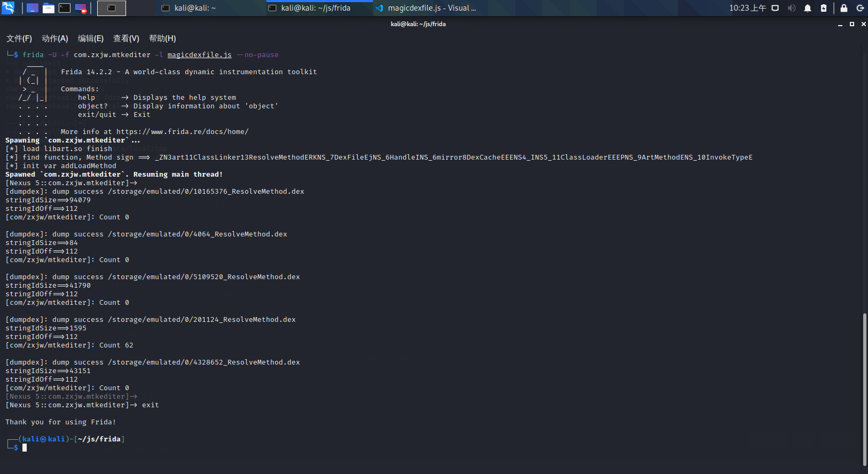
Task: Show the clock reading 10:23 上午
Action: point(747,8)
